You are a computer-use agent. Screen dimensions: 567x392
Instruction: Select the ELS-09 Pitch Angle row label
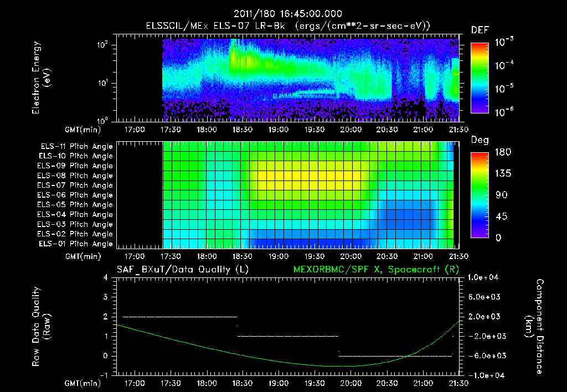pos(75,166)
